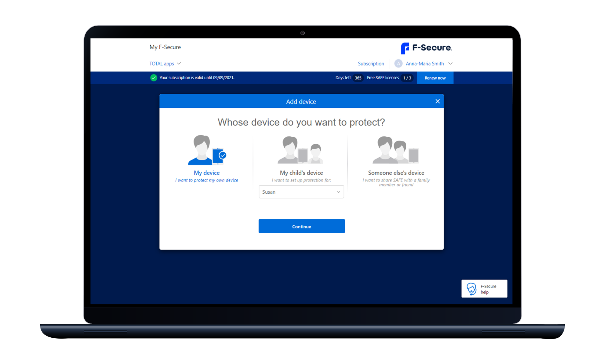Click the green subscription valid checkmark icon
605x364 pixels.
(x=154, y=78)
